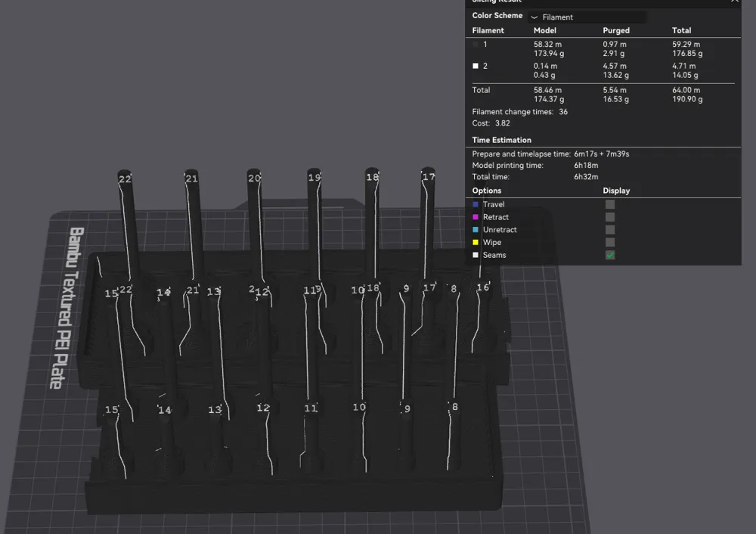Enable the Unretract display checkbox
The height and width of the screenshot is (534, 756).
tap(610, 230)
